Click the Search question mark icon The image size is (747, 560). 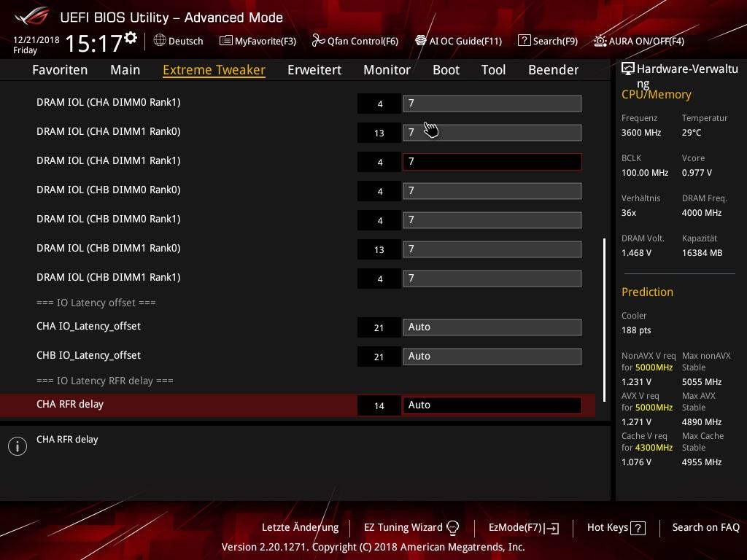[x=524, y=41]
